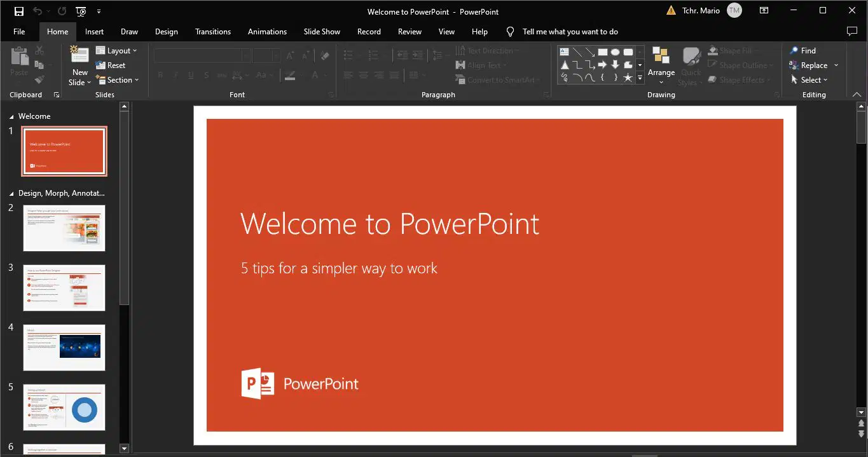
Task: Click Tell me what you want to do
Action: (570, 31)
